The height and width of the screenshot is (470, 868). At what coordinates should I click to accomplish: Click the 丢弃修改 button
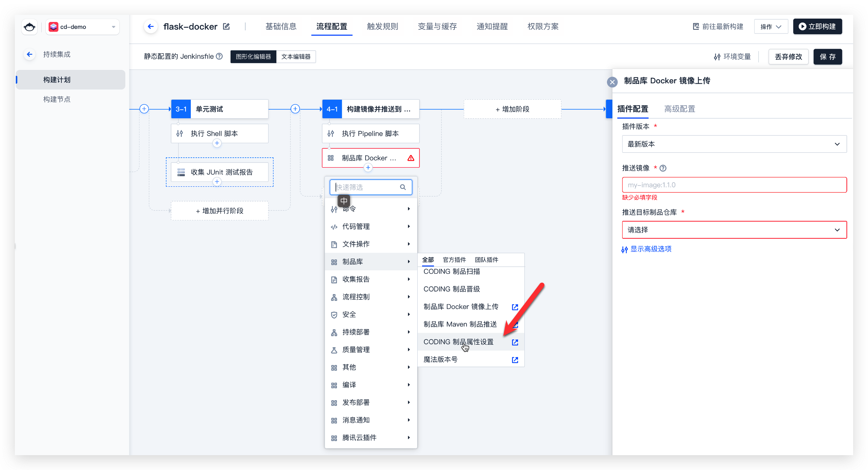tap(788, 57)
